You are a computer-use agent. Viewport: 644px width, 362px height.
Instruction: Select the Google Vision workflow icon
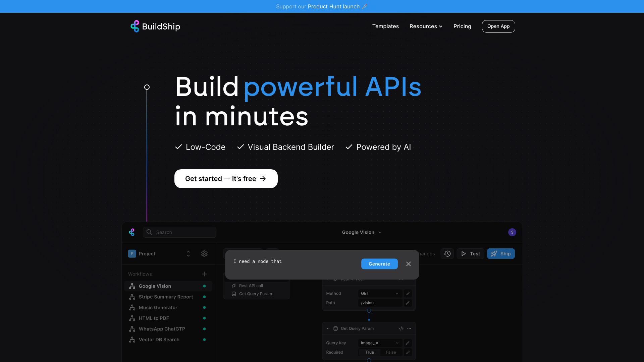click(132, 286)
